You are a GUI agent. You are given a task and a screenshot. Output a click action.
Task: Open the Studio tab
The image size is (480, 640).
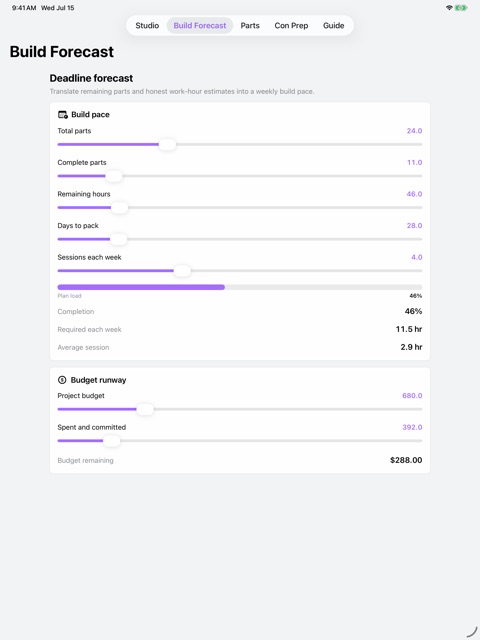(147, 25)
